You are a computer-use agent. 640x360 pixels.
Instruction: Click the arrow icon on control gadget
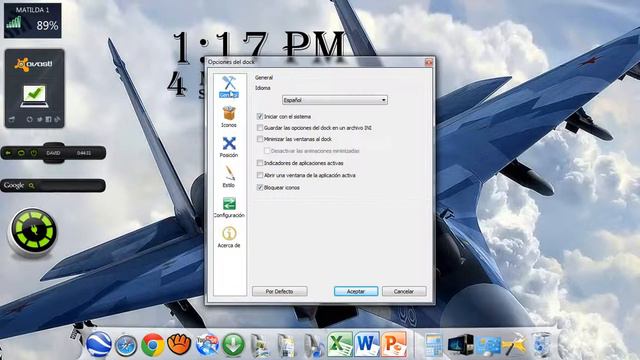pyautogui.click(x=8, y=153)
